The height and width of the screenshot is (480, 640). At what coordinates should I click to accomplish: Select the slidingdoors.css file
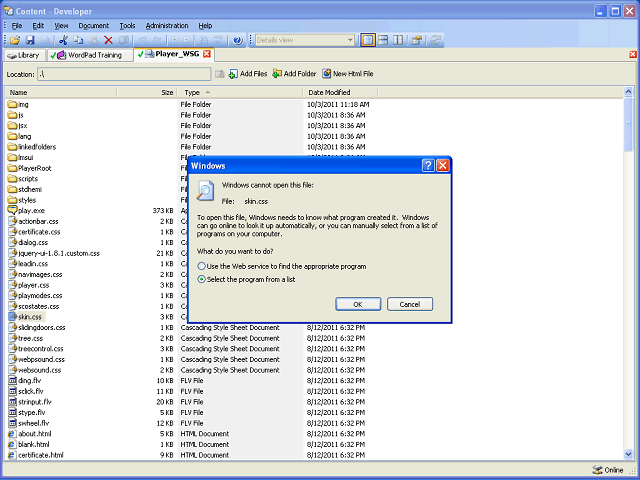[x=42, y=327]
